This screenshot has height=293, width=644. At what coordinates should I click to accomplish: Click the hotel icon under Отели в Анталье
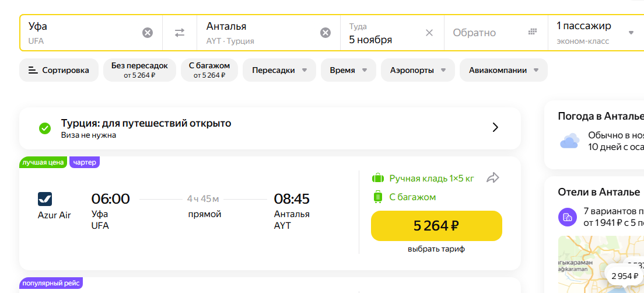point(568,217)
